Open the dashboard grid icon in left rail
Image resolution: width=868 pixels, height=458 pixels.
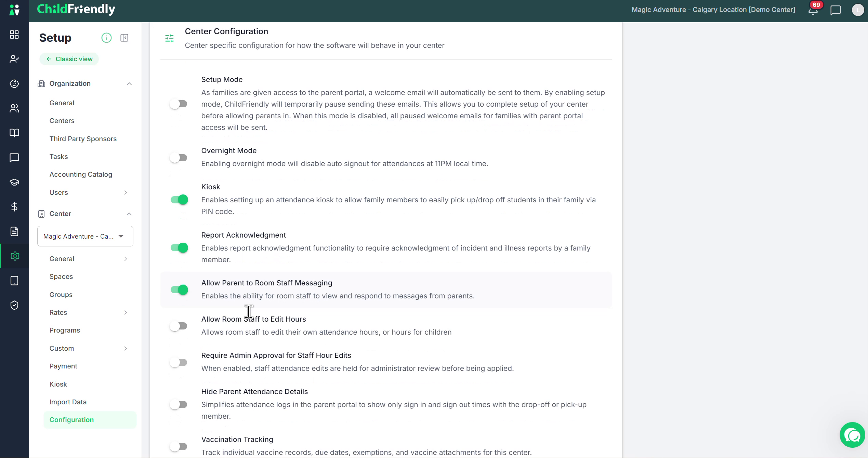[14, 35]
